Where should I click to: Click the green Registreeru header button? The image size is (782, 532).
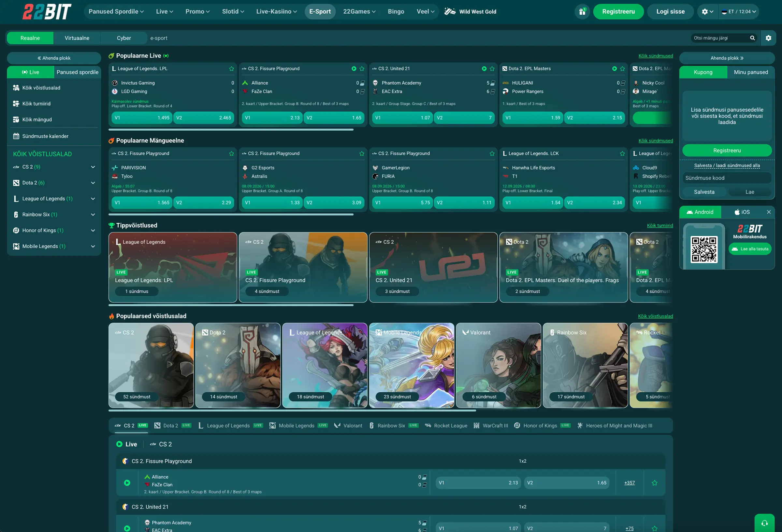pos(618,12)
